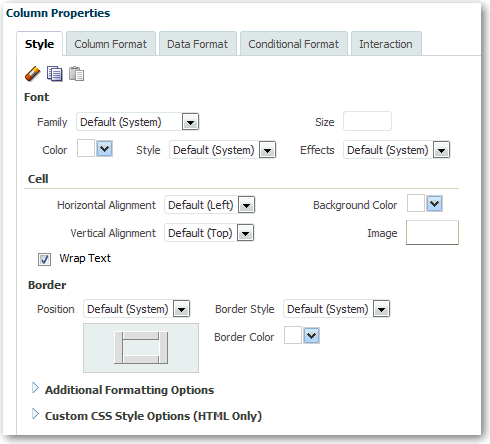Click the font Size input field

(x=367, y=121)
